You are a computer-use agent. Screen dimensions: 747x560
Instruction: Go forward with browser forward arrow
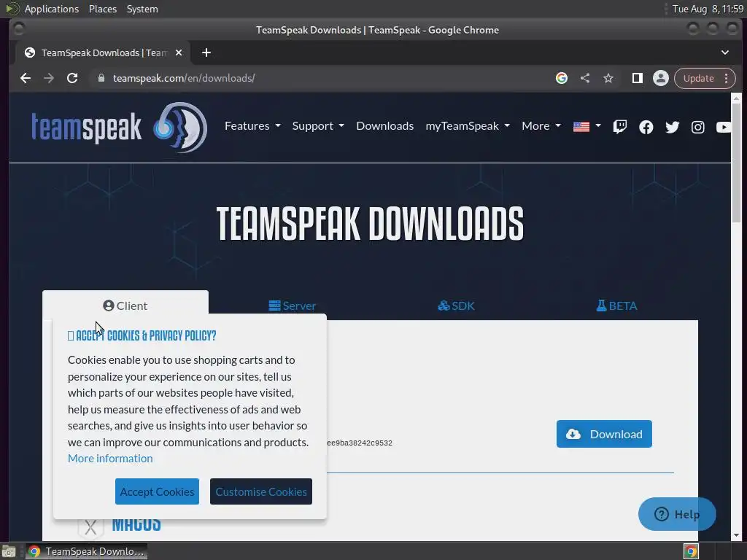(x=49, y=78)
